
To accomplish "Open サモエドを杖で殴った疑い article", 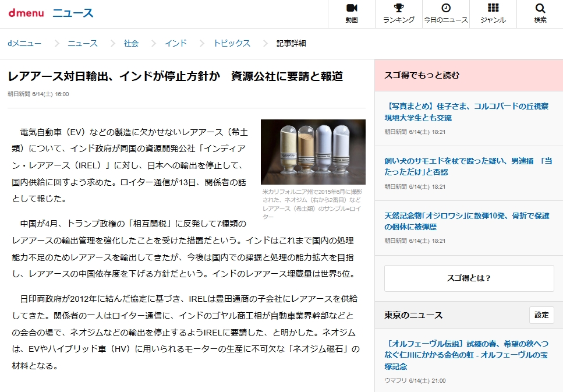I will point(468,167).
